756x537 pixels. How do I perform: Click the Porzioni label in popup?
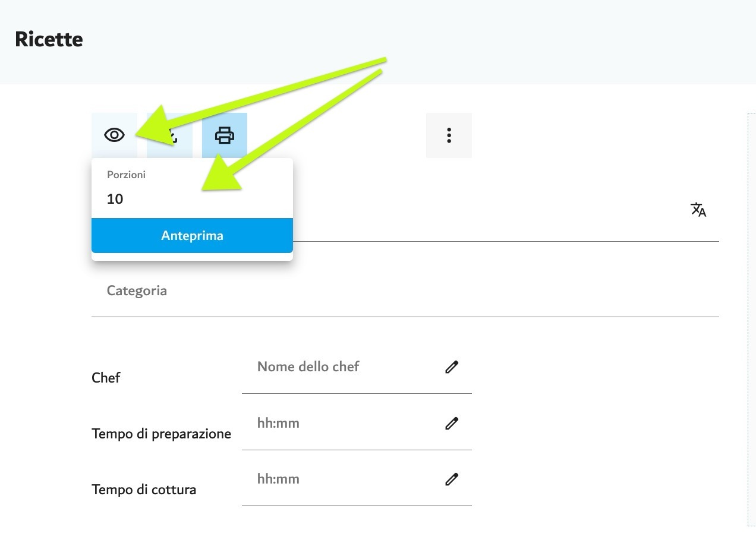tap(126, 175)
